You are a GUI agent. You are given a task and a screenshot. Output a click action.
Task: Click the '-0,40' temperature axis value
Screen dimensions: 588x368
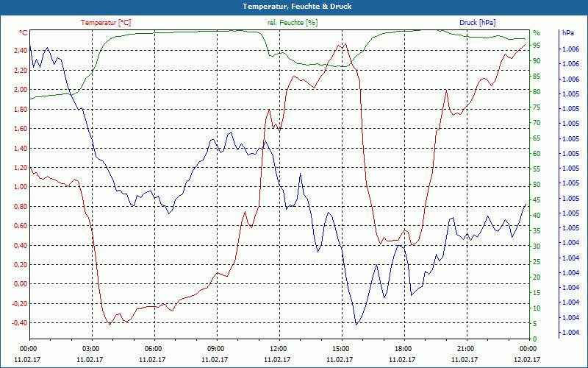tap(20, 323)
